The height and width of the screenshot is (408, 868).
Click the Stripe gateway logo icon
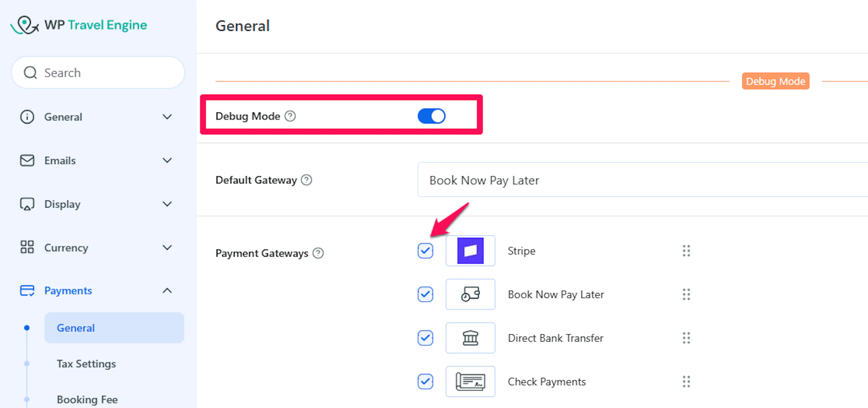(470, 251)
